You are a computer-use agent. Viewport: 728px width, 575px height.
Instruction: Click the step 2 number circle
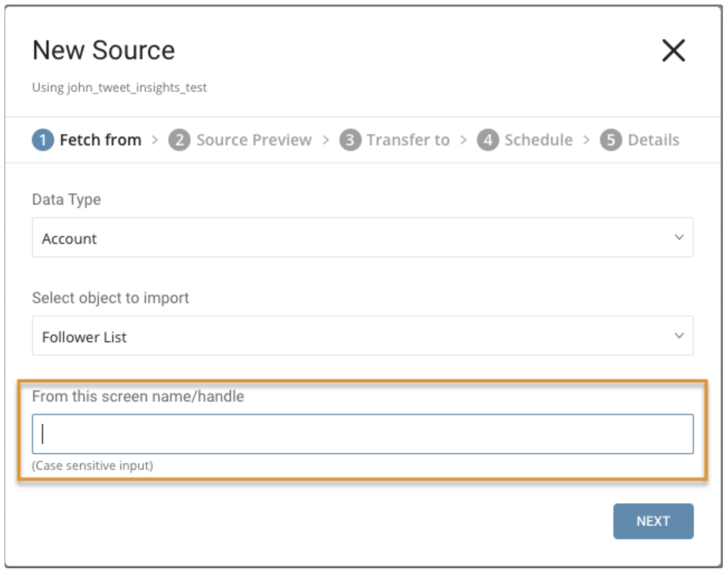tap(179, 140)
